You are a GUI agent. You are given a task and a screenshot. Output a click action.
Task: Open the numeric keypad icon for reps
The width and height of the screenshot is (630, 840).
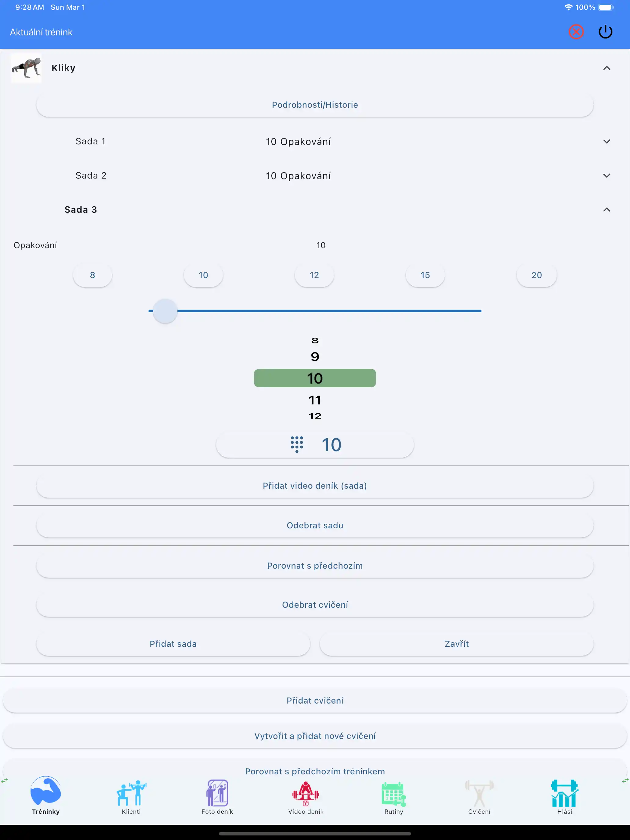pyautogui.click(x=297, y=444)
